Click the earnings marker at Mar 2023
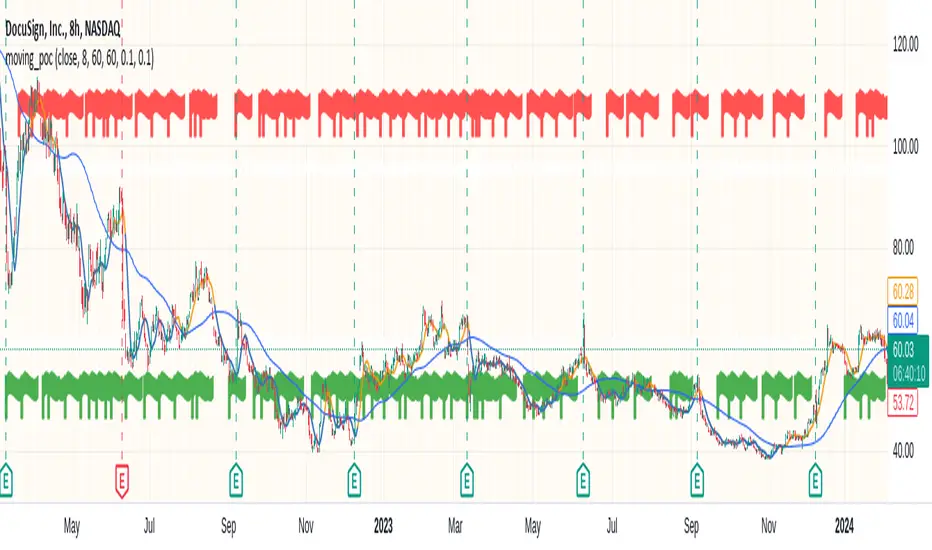 coord(467,479)
